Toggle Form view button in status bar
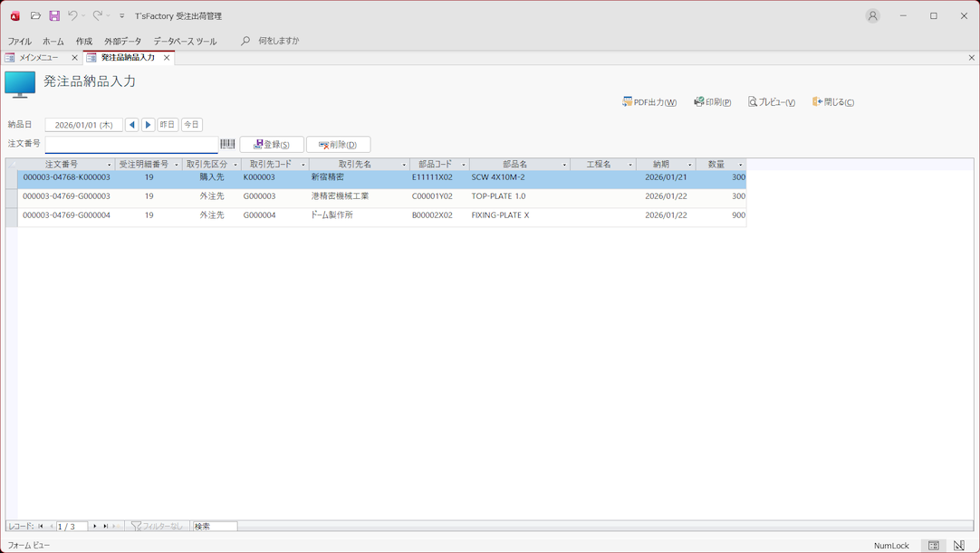Screen dimensions: 980x553 (934, 546)
